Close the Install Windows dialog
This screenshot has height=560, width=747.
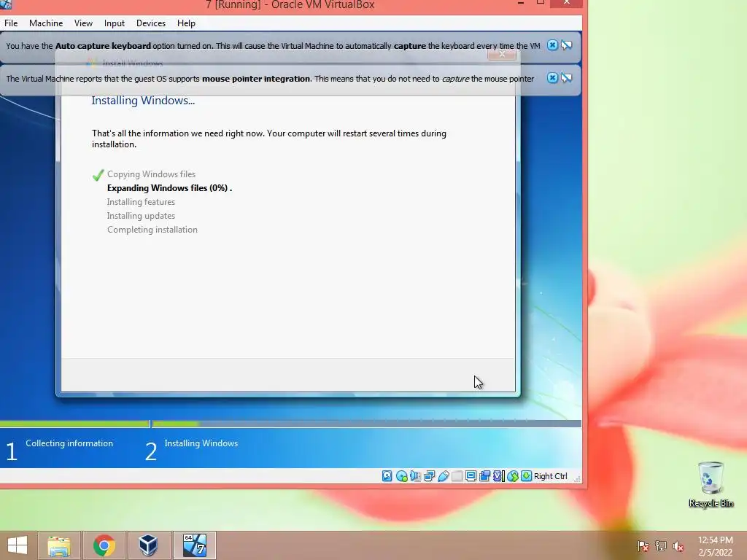[x=502, y=54]
